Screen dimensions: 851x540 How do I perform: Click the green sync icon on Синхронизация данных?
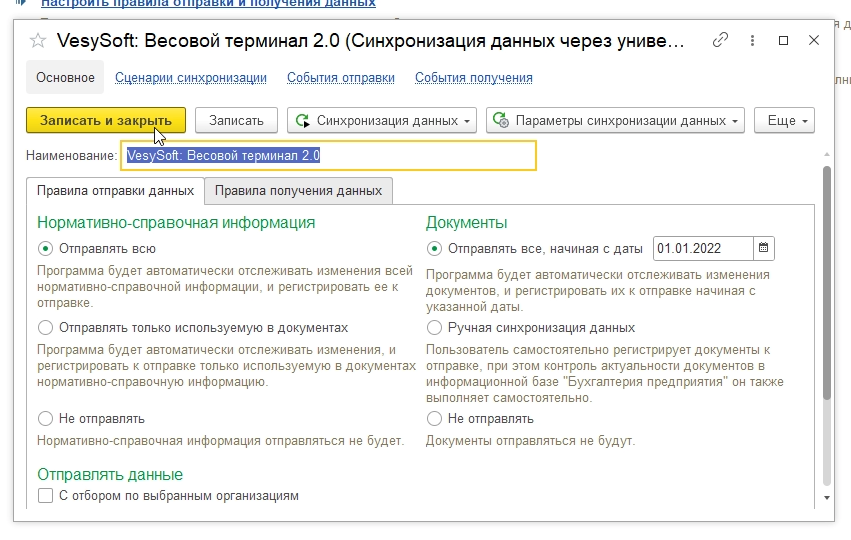pos(303,121)
